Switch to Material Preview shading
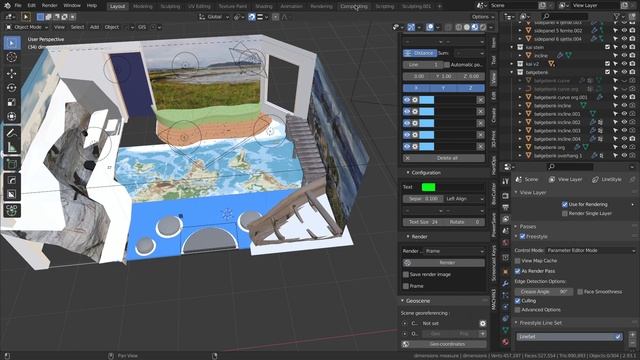 coord(475,27)
